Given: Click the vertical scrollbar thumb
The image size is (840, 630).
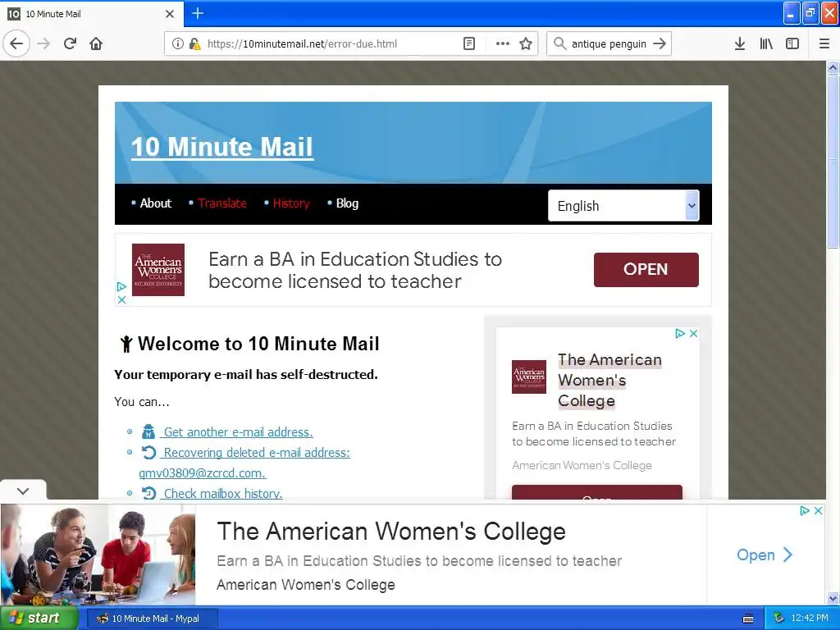Looking at the screenshot, I should pos(833,162).
